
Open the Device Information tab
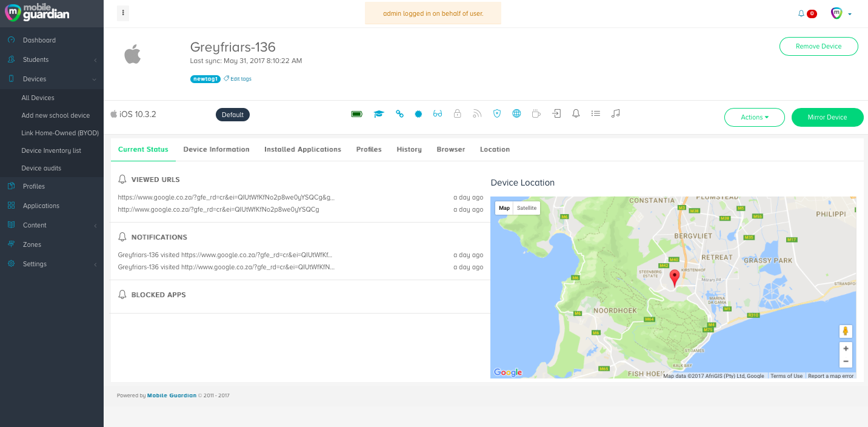click(216, 149)
